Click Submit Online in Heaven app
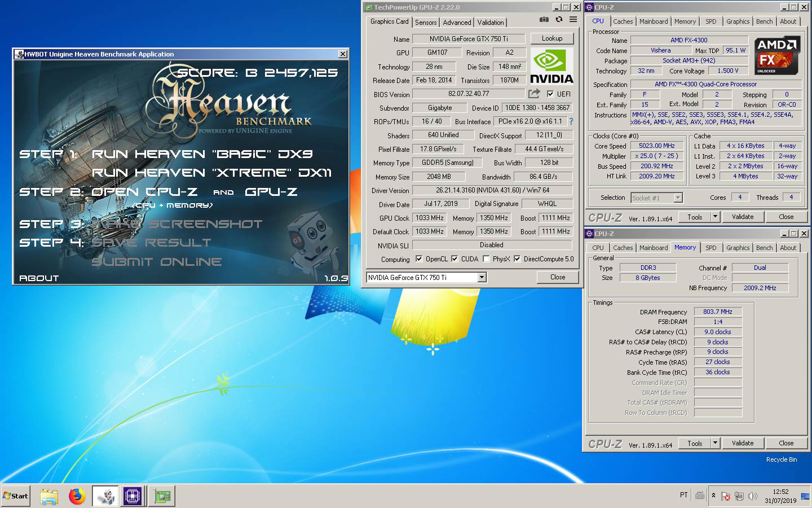812x508 pixels. [x=157, y=262]
